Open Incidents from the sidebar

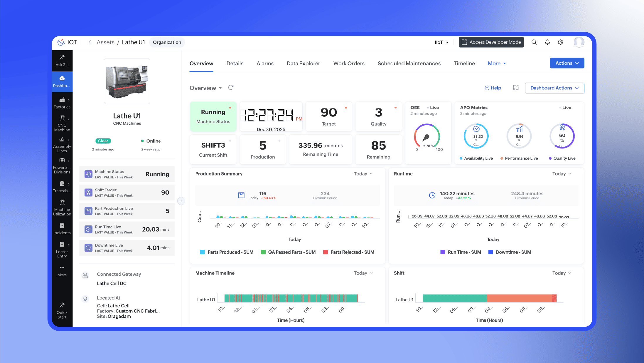62,229
